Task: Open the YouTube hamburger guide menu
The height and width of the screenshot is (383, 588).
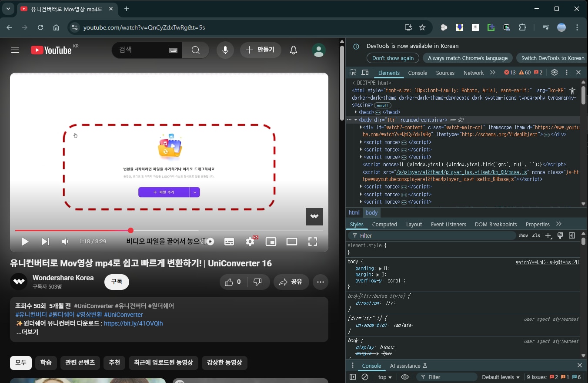Action: click(x=15, y=50)
